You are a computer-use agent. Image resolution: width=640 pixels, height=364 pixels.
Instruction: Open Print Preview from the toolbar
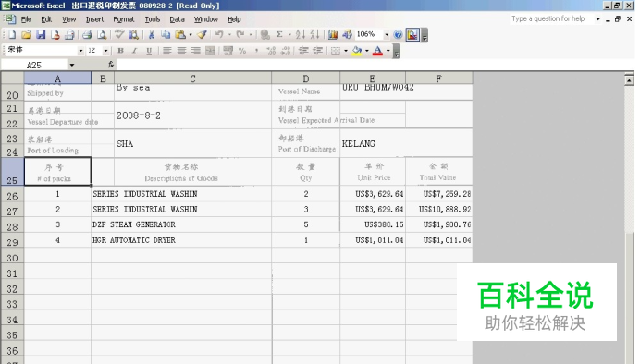tap(102, 35)
